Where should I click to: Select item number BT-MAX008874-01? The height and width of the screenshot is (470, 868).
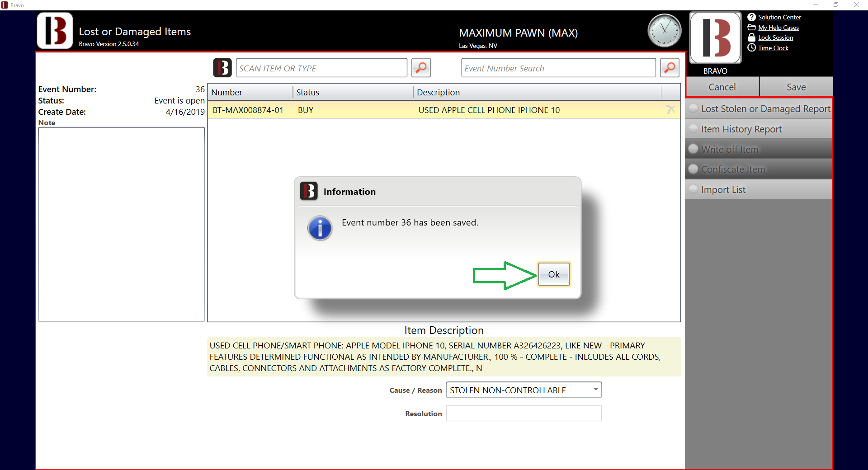pos(248,110)
